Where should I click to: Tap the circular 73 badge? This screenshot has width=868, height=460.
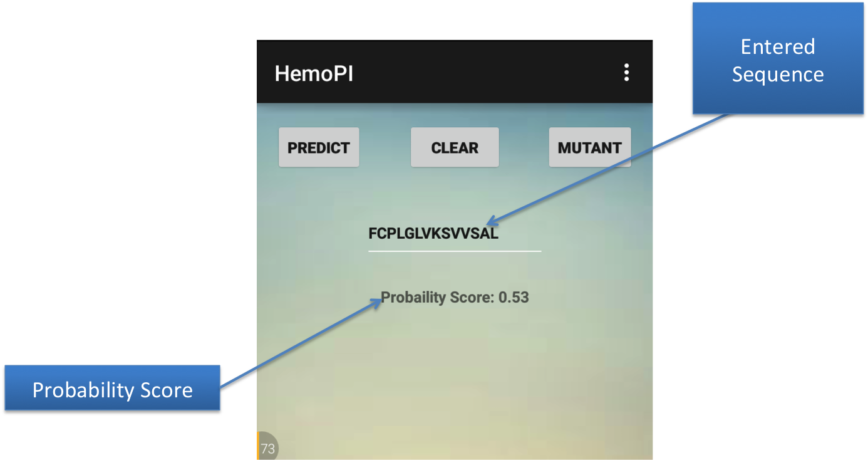pos(267,448)
